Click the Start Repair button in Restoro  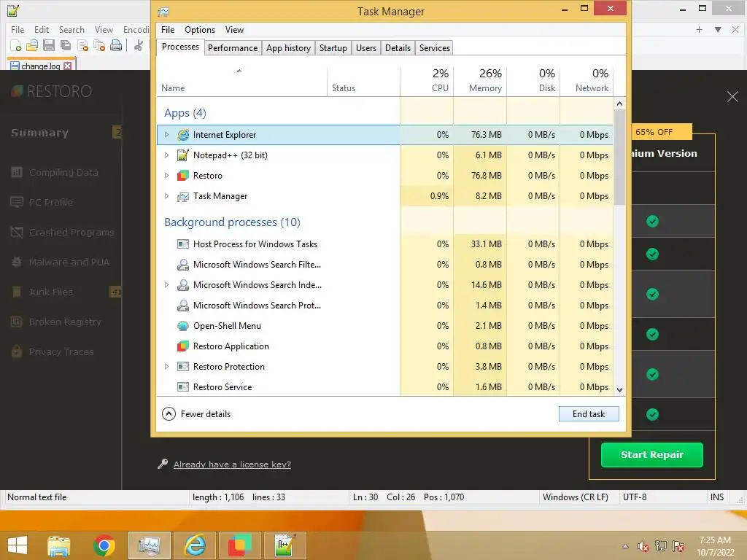[651, 455]
